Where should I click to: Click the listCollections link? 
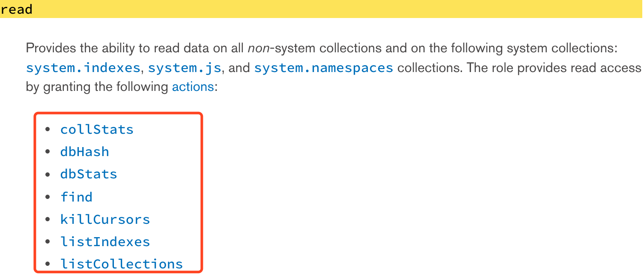coord(122,264)
